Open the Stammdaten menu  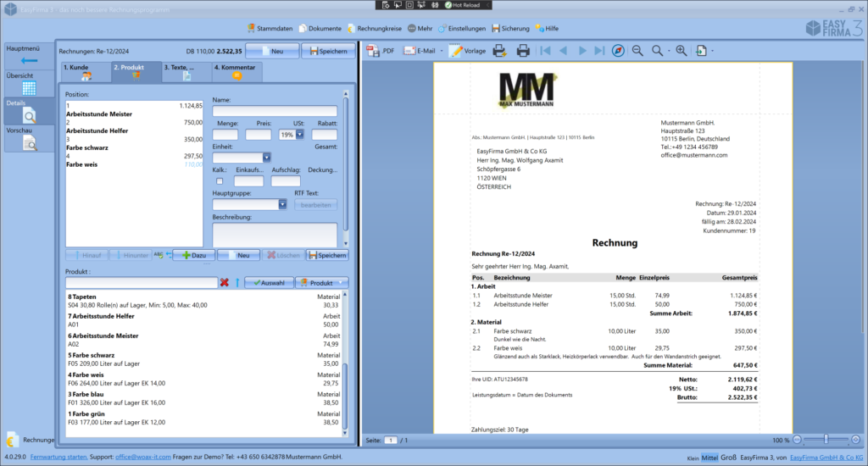(x=275, y=28)
